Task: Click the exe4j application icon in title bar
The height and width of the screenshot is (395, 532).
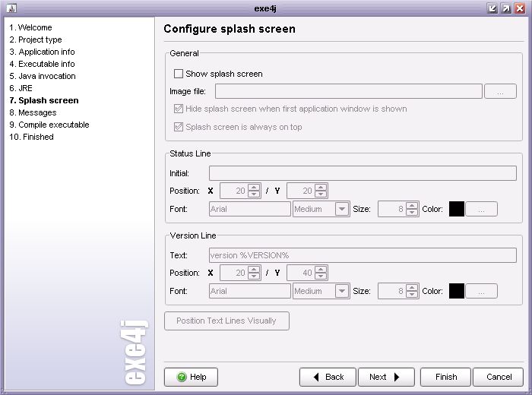Action: click(11, 8)
